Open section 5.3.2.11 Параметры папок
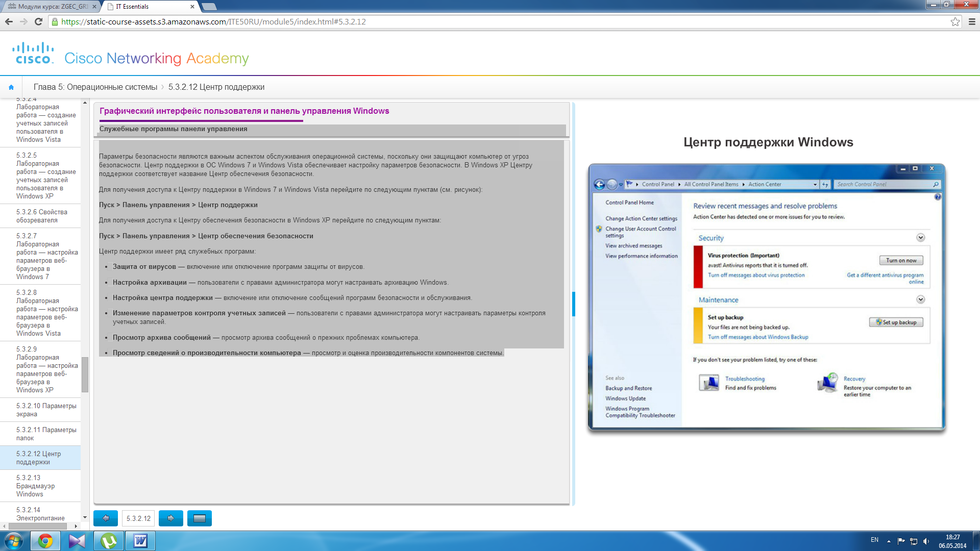This screenshot has height=551, width=980. [x=40, y=434]
